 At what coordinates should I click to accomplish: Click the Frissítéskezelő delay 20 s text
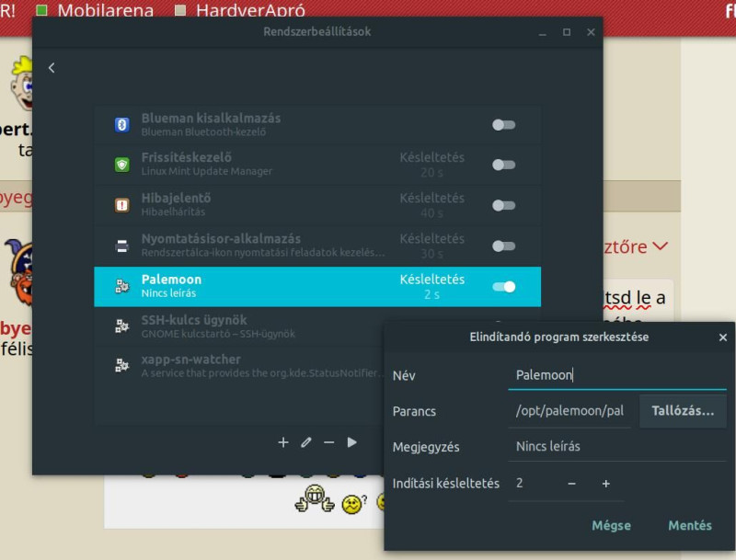[431, 173]
